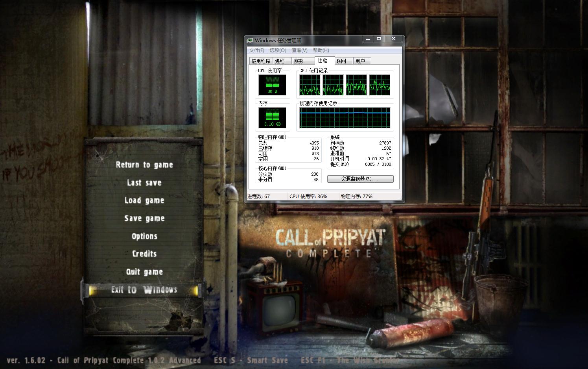Viewport: 588px width, 369px height.
Task: Select the 性能 tab
Action: tap(324, 60)
